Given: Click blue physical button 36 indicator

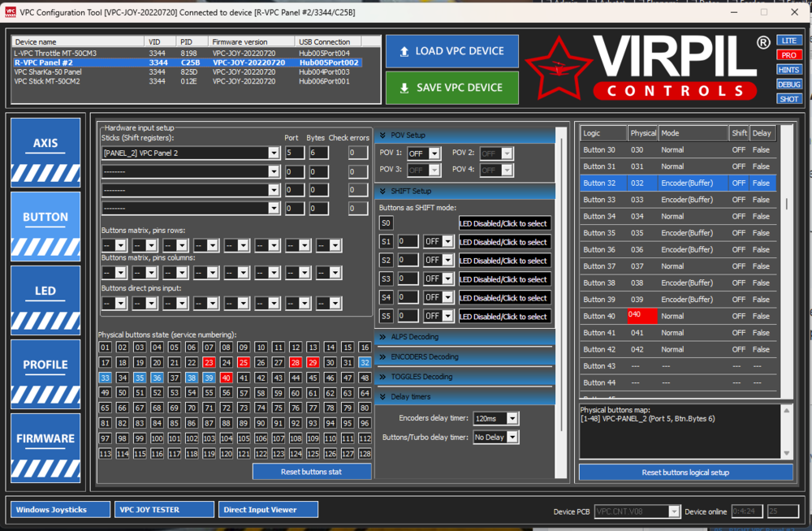Looking at the screenshot, I should click(x=157, y=378).
